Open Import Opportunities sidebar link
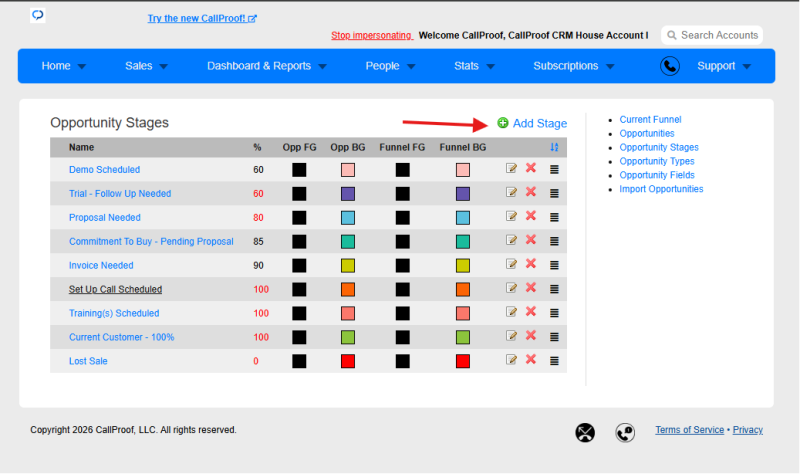Viewport: 800px width, 474px height. click(661, 189)
